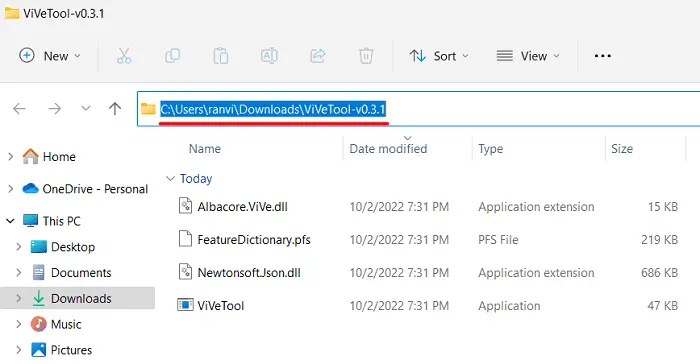Click the Share icon in toolbar
Image resolution: width=700 pixels, height=364 pixels.
pos(317,56)
